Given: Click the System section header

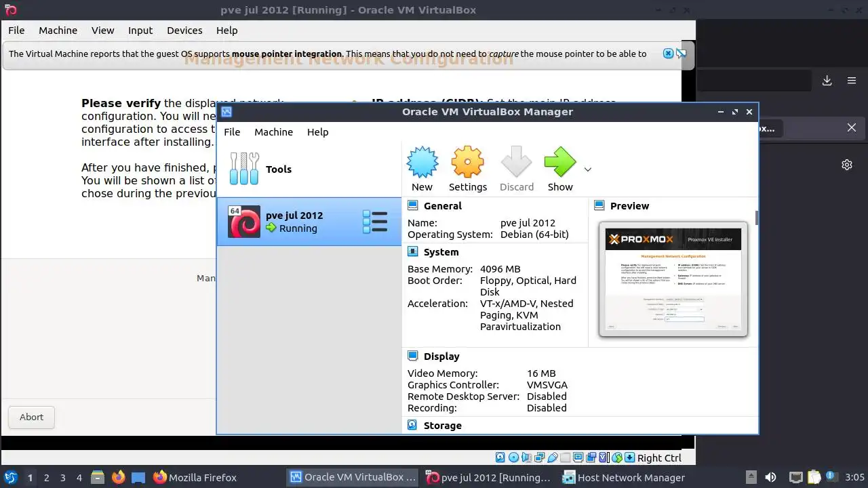Looking at the screenshot, I should (x=441, y=251).
